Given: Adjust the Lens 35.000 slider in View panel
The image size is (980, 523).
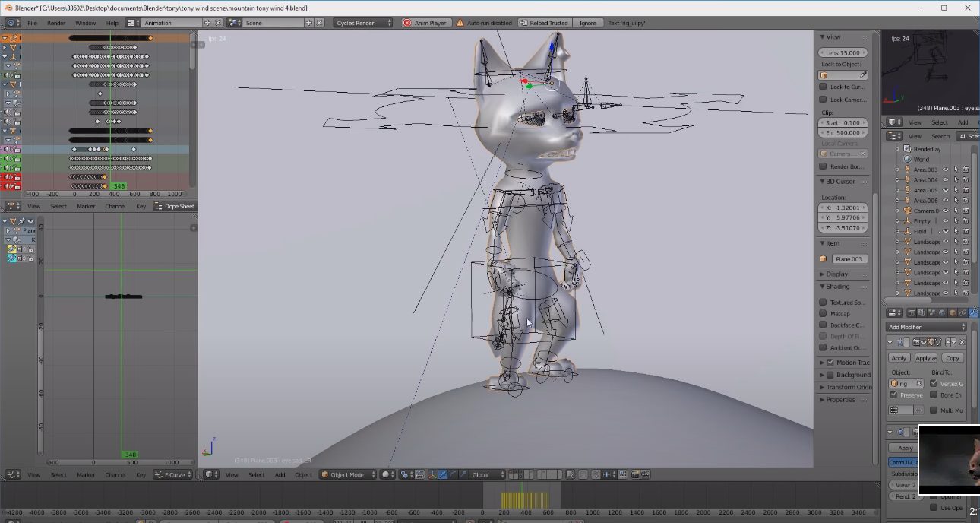Looking at the screenshot, I should [x=842, y=52].
